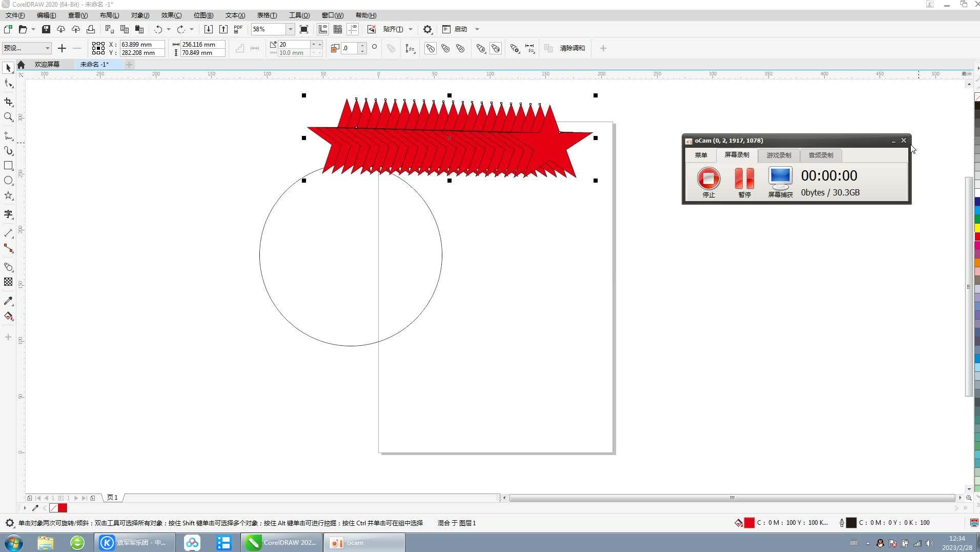Screen dimensions: 980x552
Task: Switch to the 游戏录制 tab in oCam
Action: tap(779, 155)
